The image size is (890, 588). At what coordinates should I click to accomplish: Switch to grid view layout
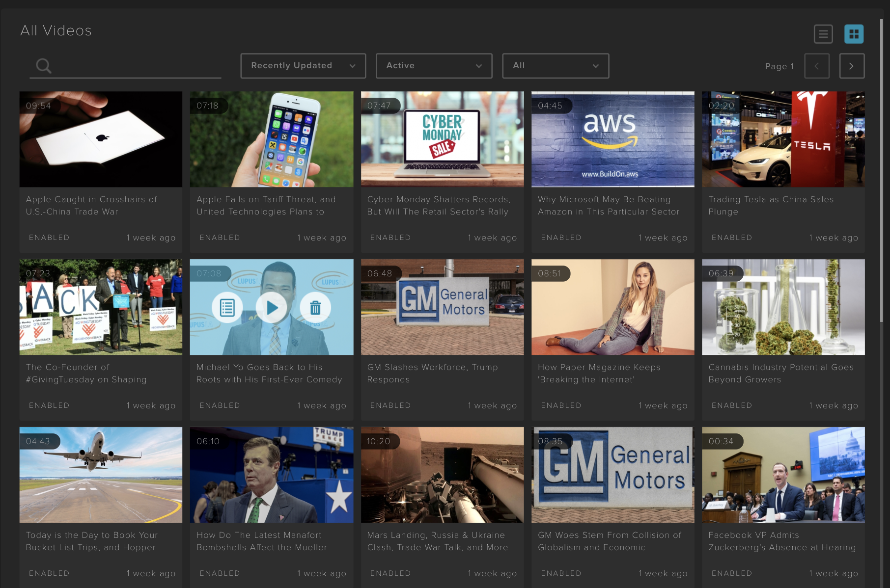coord(854,34)
